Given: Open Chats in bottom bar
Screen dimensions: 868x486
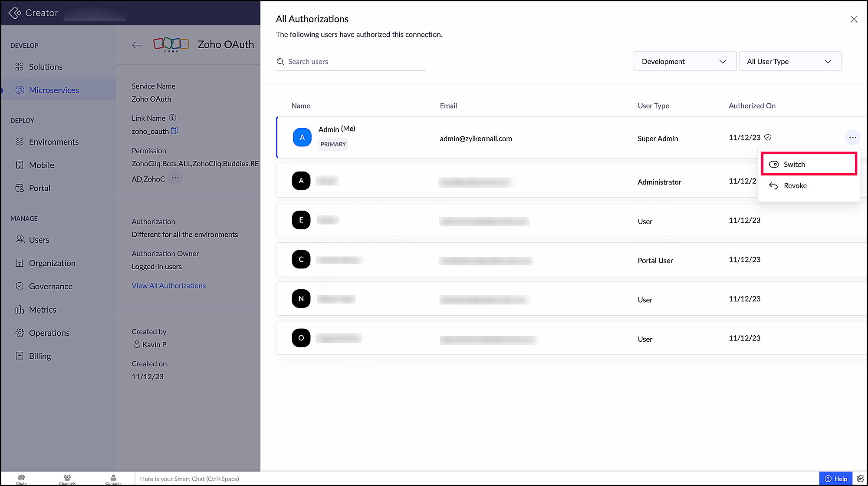Looking at the screenshot, I should coord(21,479).
